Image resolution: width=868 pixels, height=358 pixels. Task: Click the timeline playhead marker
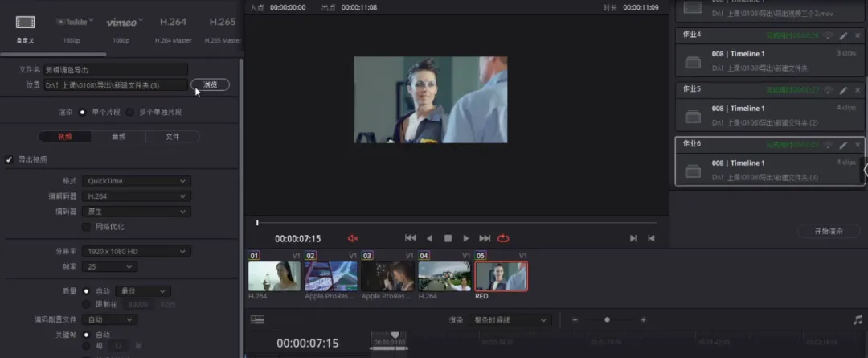tap(395, 335)
